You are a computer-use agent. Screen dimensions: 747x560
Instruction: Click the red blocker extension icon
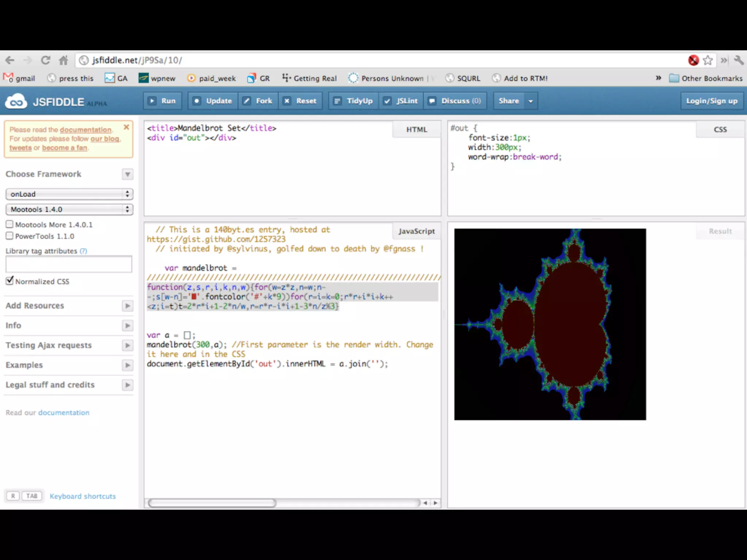click(x=693, y=60)
